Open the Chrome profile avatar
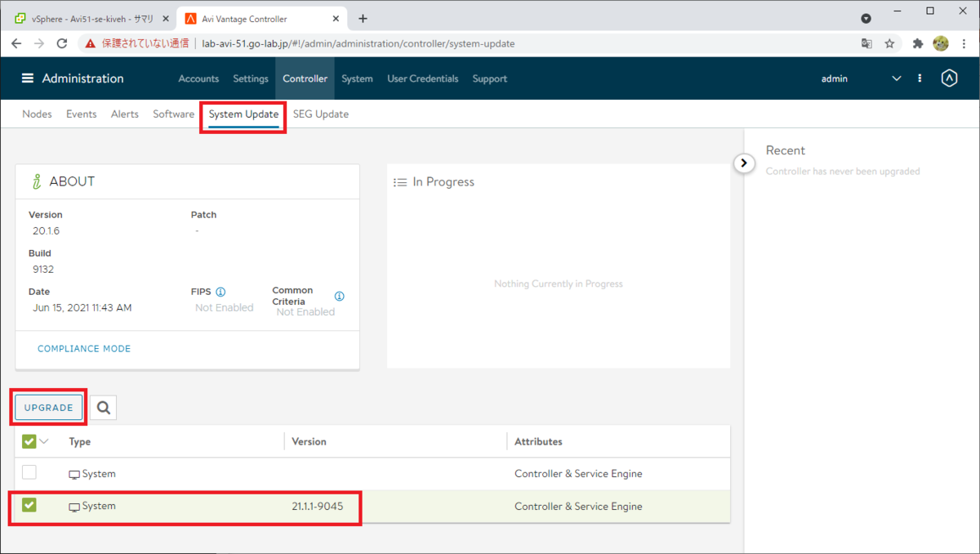This screenshot has width=980, height=554. pos(941,43)
